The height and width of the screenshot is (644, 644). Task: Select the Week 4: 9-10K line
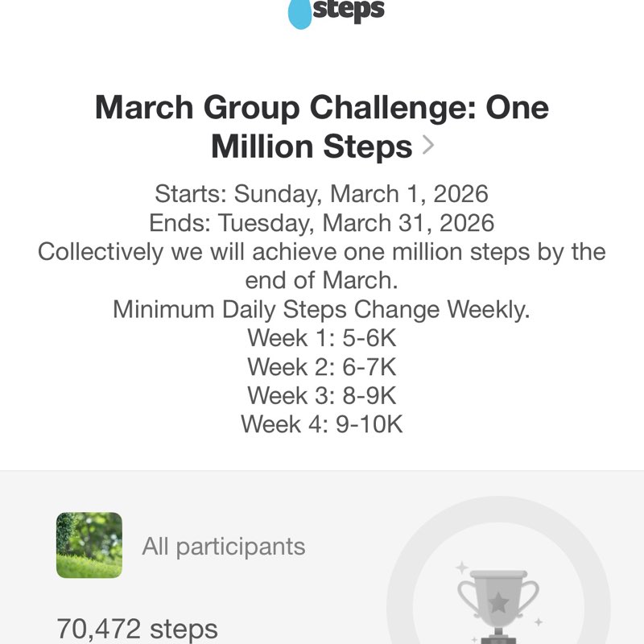point(322,423)
